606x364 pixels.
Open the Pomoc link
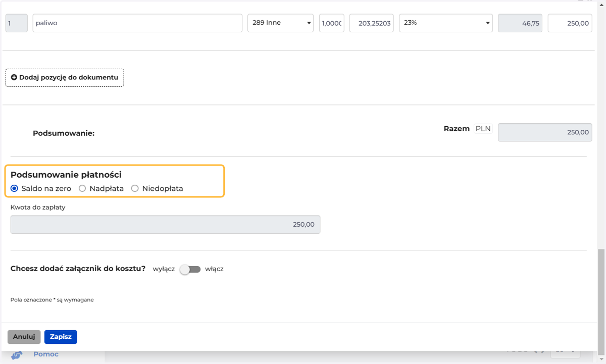46,354
